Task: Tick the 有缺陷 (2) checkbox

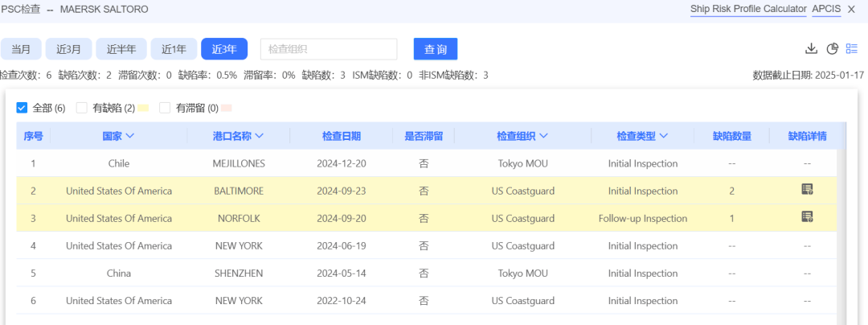Action: coord(82,108)
